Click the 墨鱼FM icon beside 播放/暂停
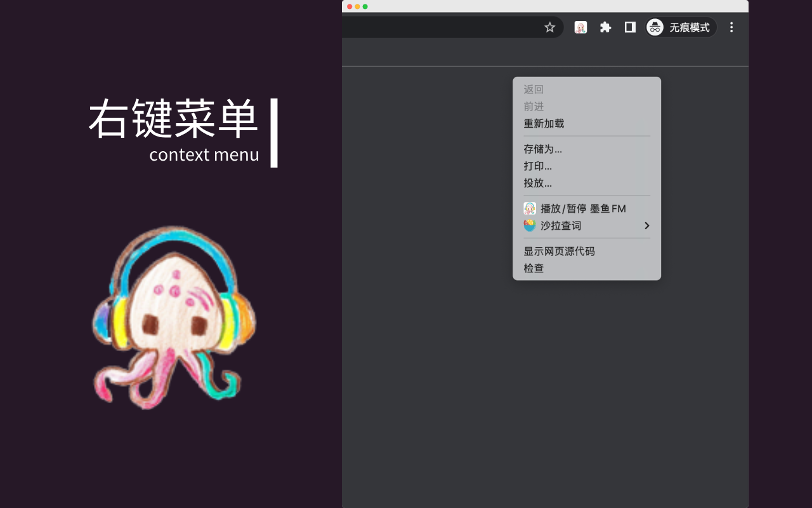812x508 pixels. pos(529,208)
